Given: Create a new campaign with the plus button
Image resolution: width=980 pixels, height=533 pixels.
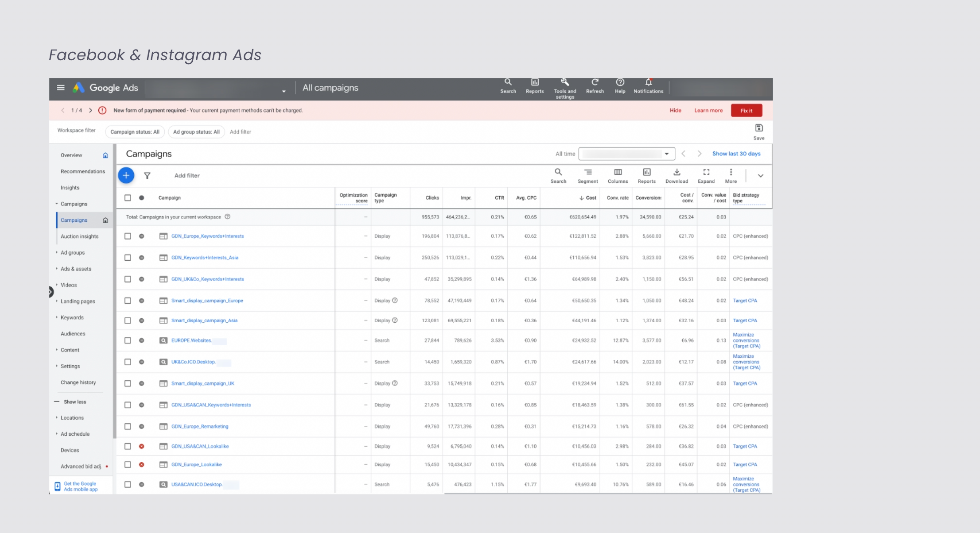Looking at the screenshot, I should [x=126, y=175].
